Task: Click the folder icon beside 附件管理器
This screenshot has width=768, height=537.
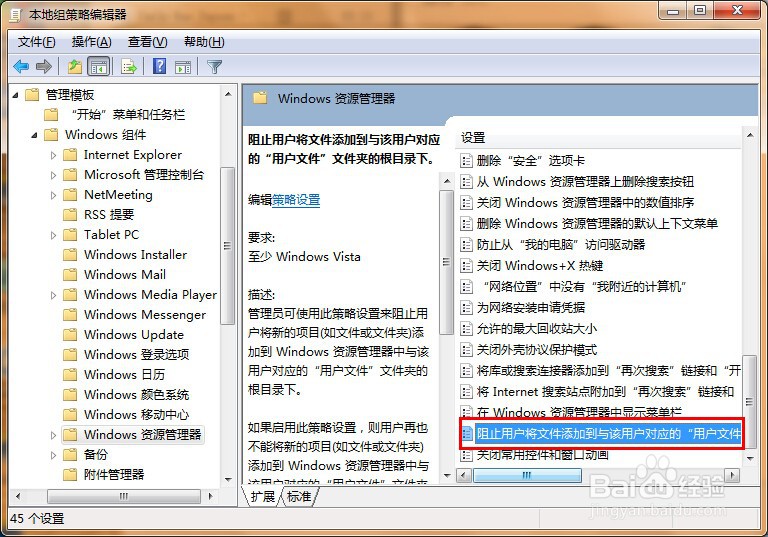Action: pos(70,474)
